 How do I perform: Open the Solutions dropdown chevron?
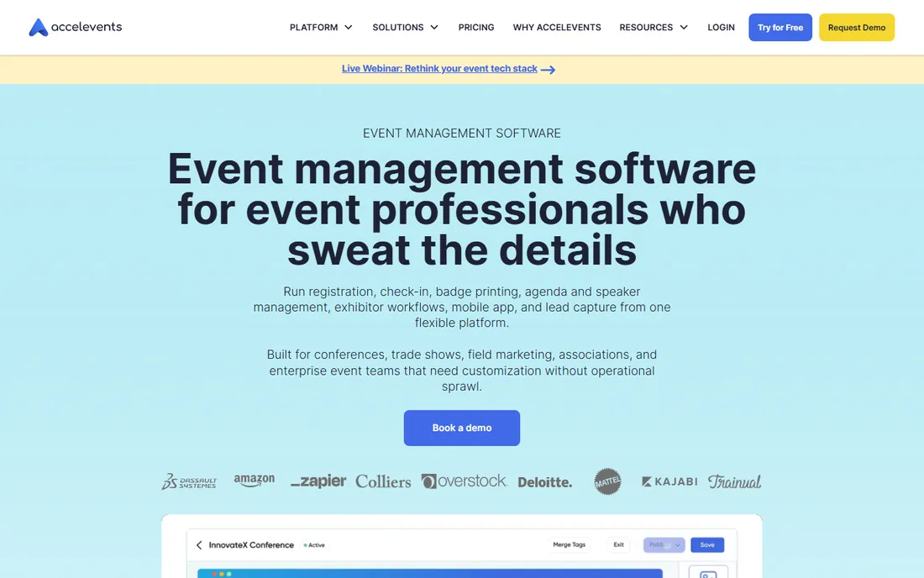point(434,28)
